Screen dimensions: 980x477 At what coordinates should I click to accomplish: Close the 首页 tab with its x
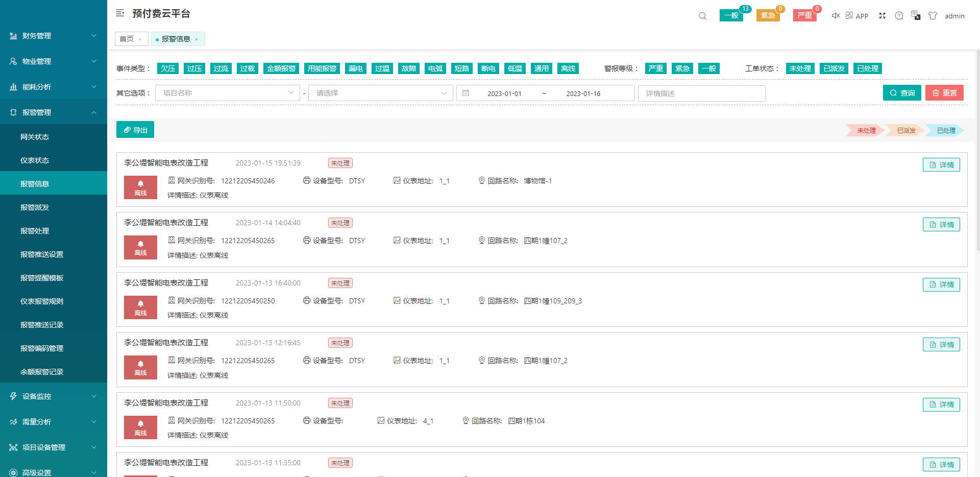[x=140, y=39]
